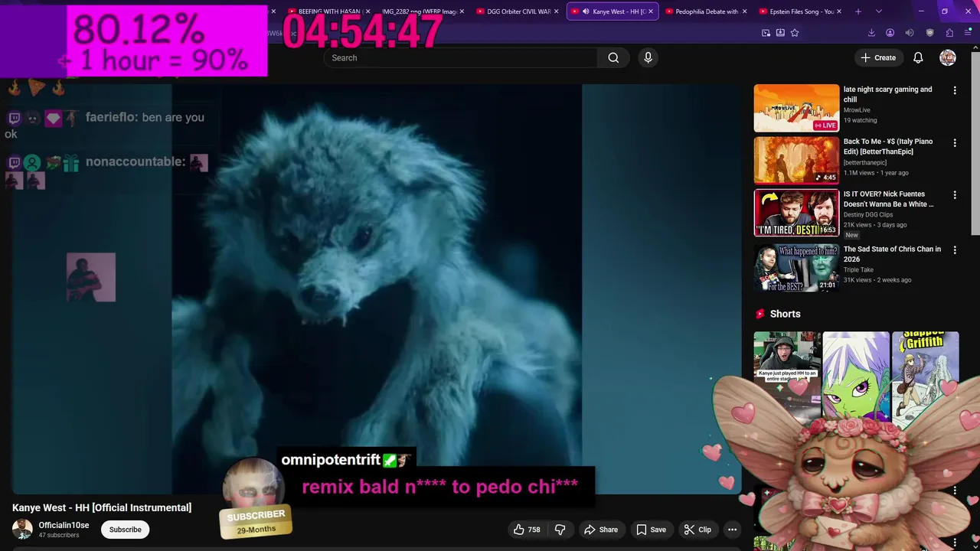The height and width of the screenshot is (551, 980).
Task: Open the YouTube account avatar menu
Action: 948,57
